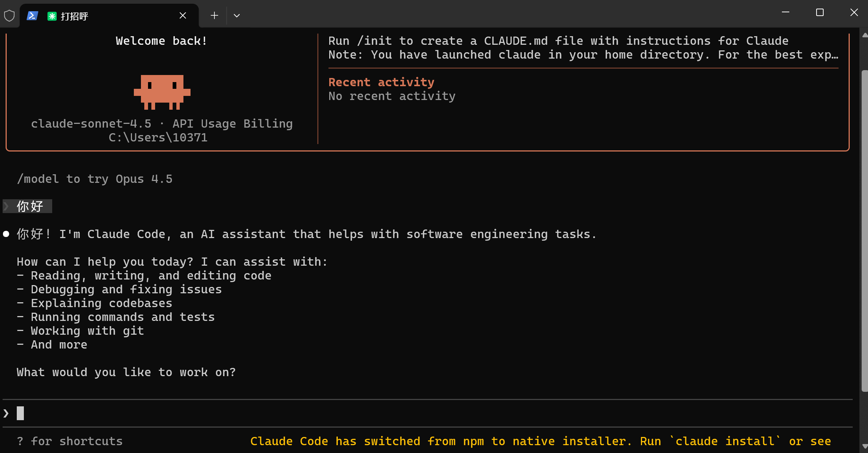Click the Recent activity heading

click(381, 82)
